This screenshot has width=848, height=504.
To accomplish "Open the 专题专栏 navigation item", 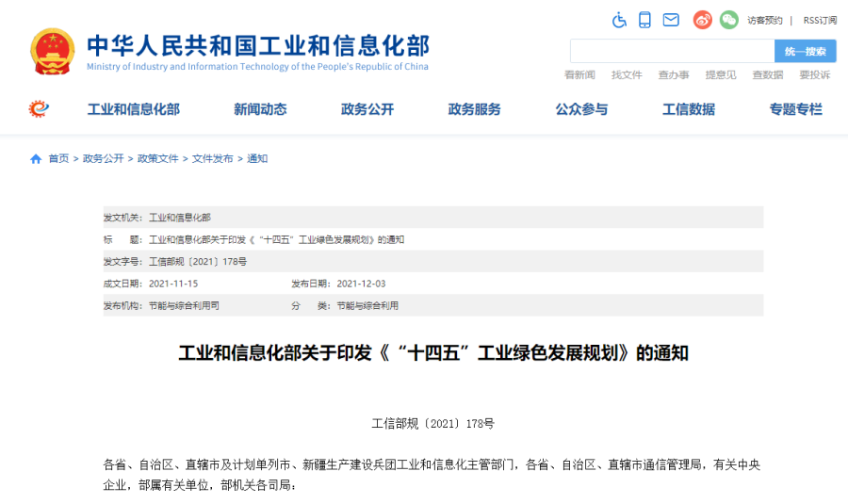I will tap(795, 109).
